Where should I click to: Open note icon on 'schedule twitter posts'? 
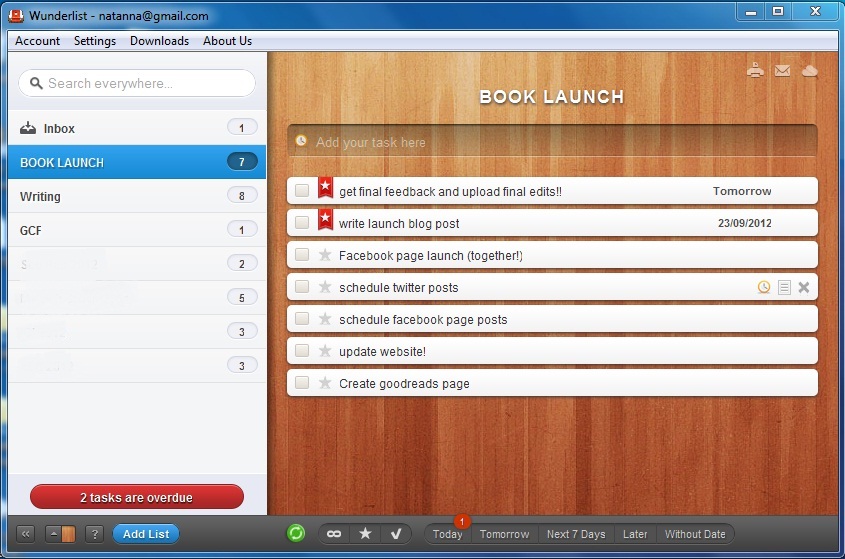coord(784,287)
